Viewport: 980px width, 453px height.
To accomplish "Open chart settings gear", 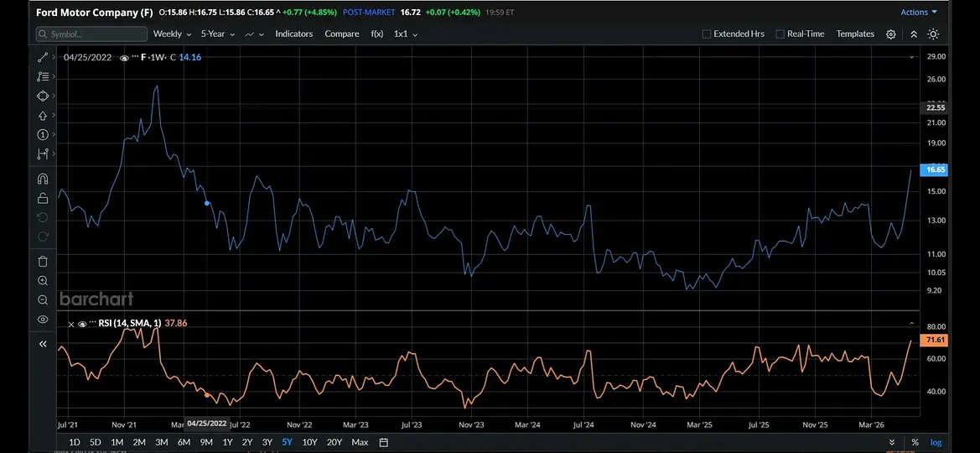I will point(890,34).
